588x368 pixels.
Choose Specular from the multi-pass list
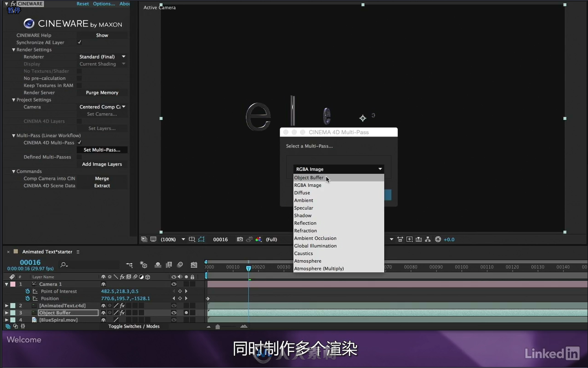pyautogui.click(x=339, y=208)
